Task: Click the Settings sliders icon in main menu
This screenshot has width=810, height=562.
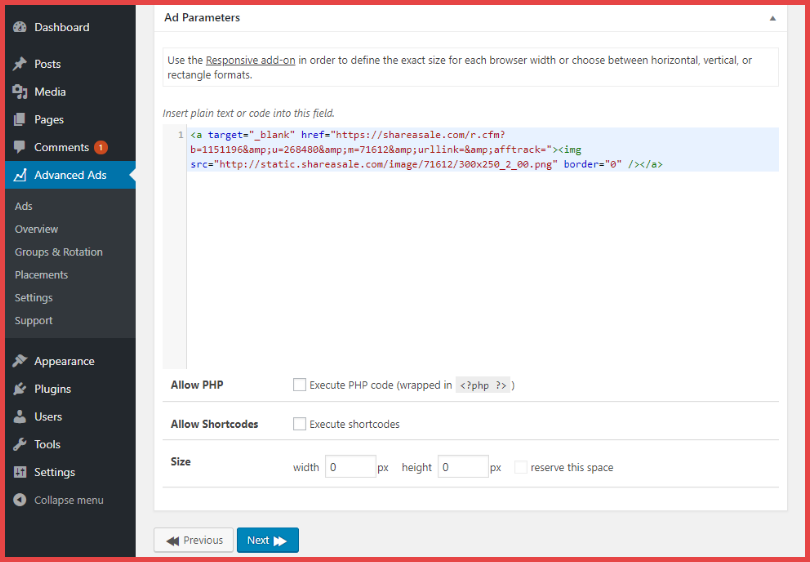Action: click(x=20, y=472)
